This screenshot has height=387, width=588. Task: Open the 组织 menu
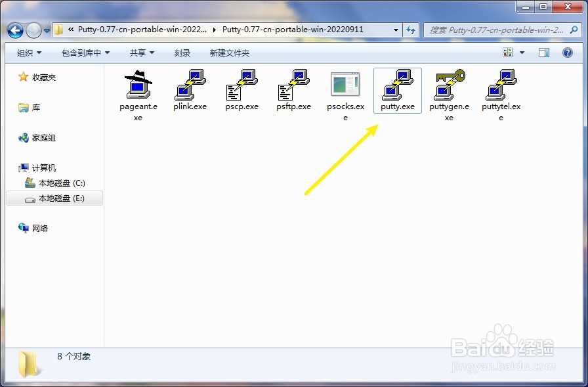point(30,53)
